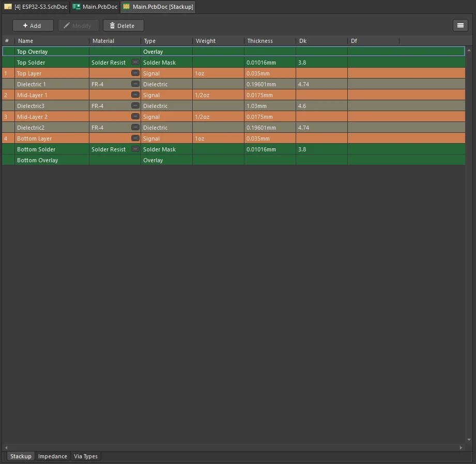
Task: Click FR-4 material of Dielectric2
Action: click(98, 128)
